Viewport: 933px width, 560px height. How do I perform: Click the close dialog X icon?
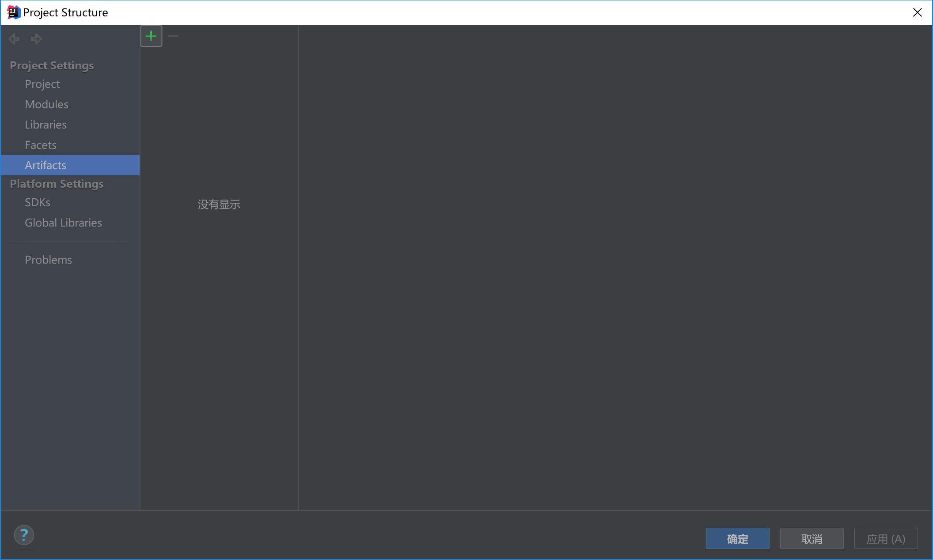(x=918, y=12)
